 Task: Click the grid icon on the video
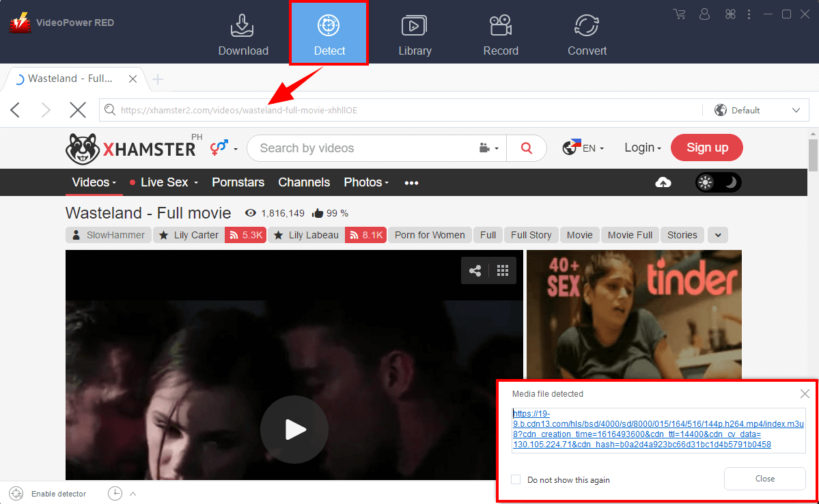(x=503, y=270)
